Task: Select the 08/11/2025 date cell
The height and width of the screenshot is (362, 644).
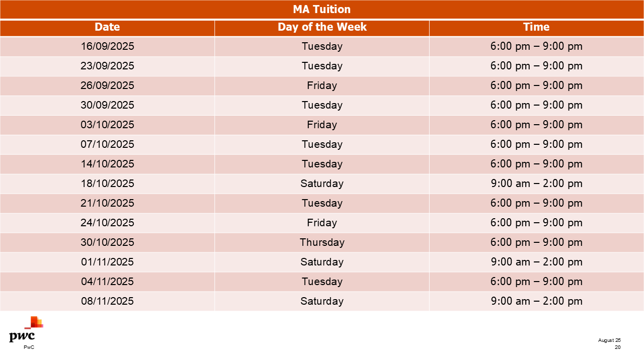Action: [108, 301]
